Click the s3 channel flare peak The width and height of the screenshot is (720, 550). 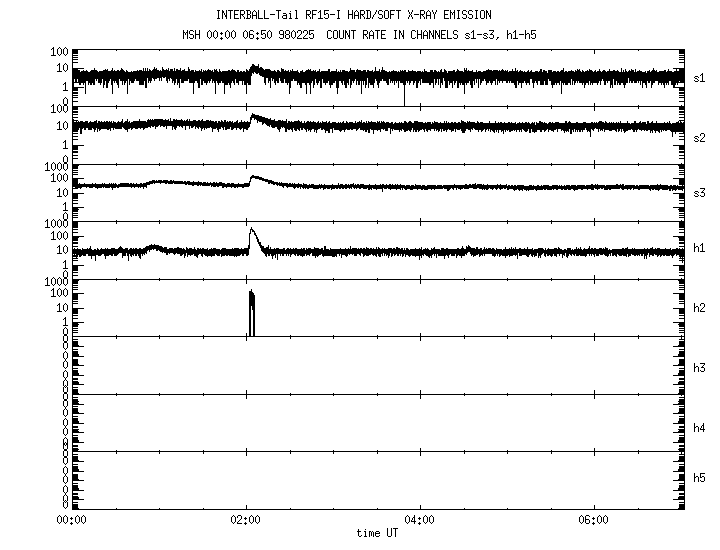(254, 178)
